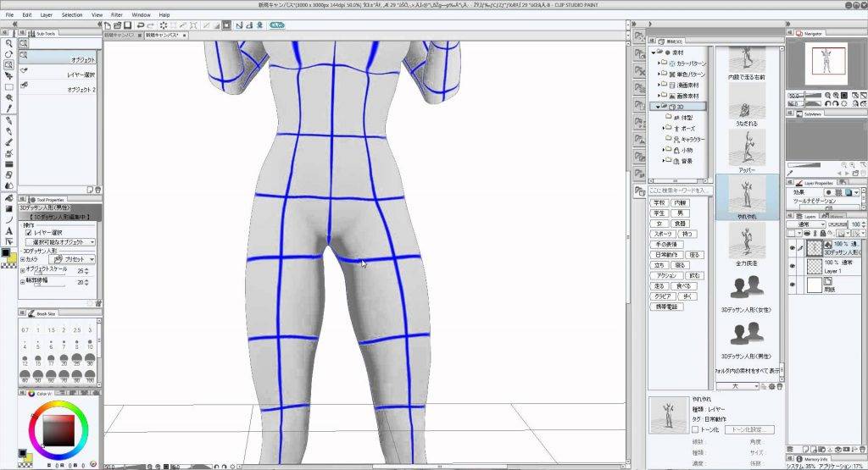Hide the 用紙 paper layer via eye icon

click(x=793, y=285)
